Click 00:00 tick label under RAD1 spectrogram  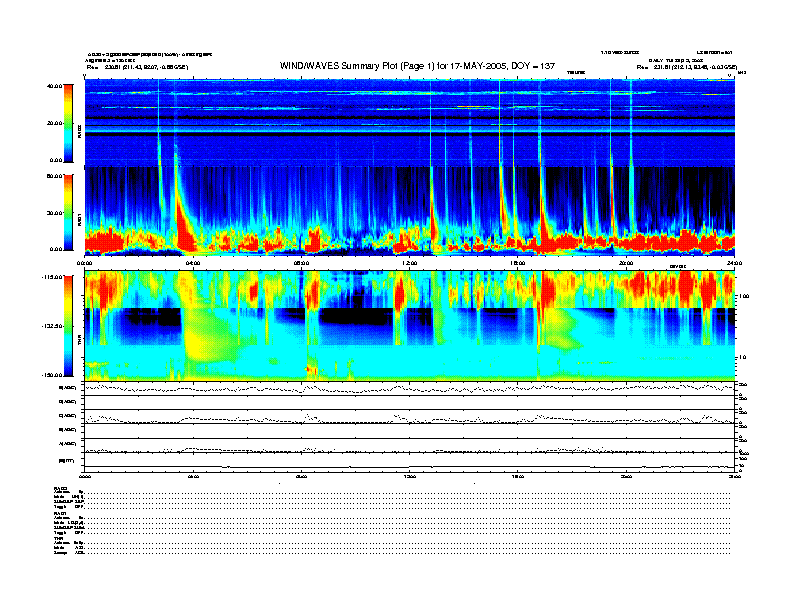coord(85,263)
